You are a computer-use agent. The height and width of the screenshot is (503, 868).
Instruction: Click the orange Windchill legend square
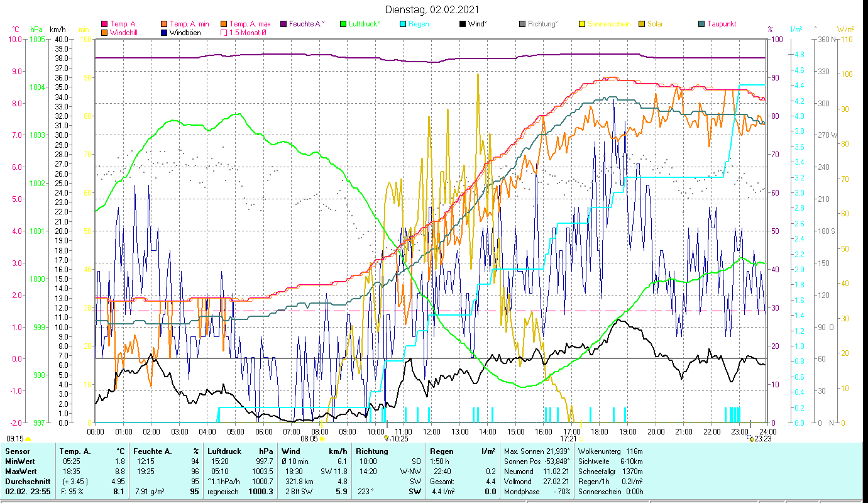coord(104,32)
